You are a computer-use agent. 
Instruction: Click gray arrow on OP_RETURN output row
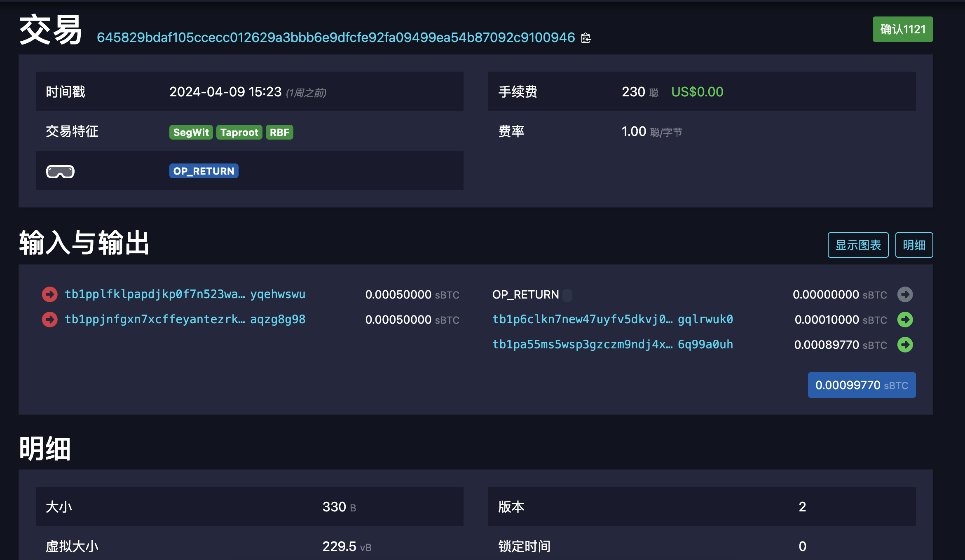click(905, 294)
